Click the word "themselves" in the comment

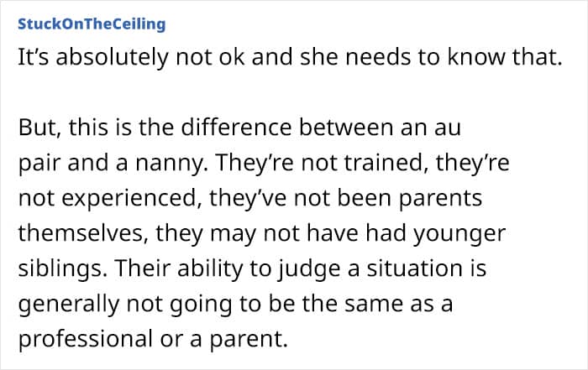81,233
